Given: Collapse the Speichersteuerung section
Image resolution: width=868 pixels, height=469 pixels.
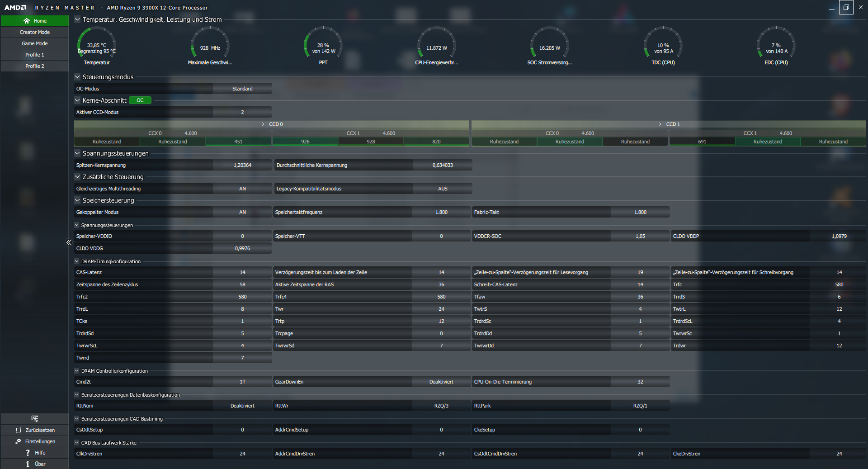Looking at the screenshot, I should (x=77, y=200).
